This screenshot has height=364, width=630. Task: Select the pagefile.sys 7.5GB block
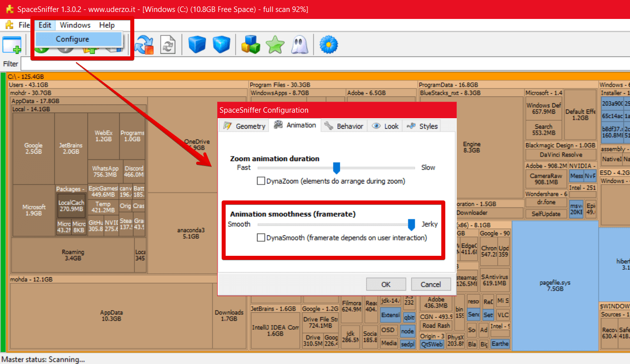(x=555, y=286)
